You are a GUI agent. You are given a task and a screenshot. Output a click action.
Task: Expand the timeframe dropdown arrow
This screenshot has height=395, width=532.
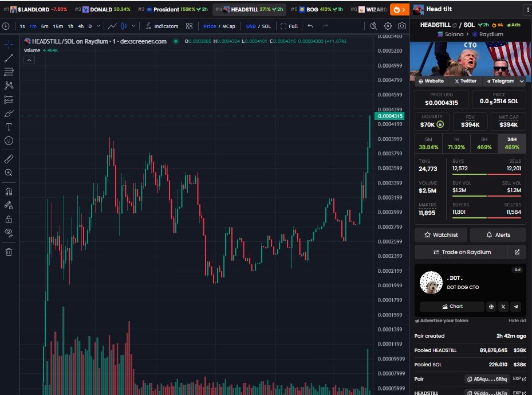(x=98, y=26)
